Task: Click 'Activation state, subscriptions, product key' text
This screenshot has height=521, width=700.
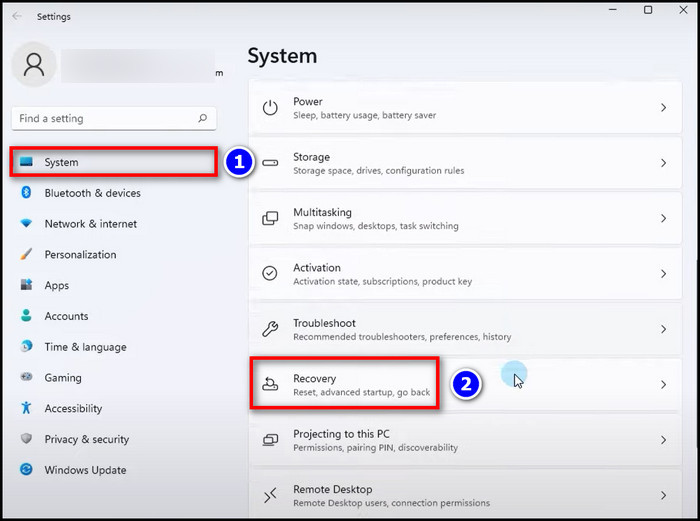Action: tap(383, 281)
